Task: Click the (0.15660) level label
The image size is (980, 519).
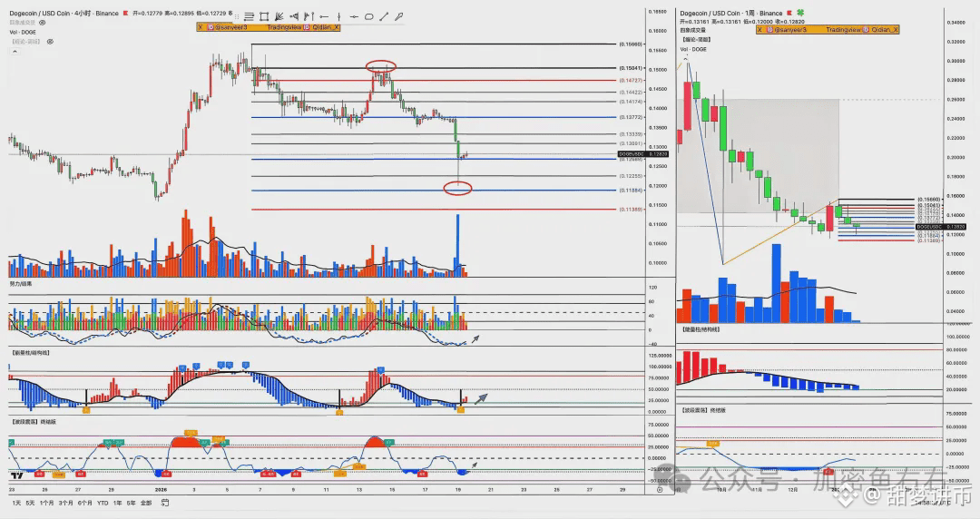Action: 631,44
